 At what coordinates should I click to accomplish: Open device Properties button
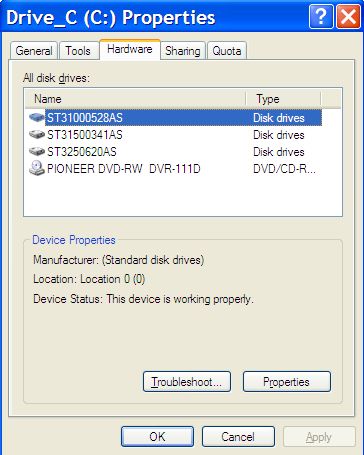click(x=287, y=382)
